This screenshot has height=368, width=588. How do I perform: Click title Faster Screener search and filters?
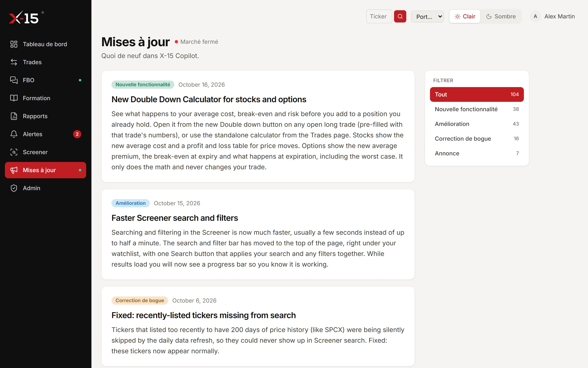(x=175, y=218)
